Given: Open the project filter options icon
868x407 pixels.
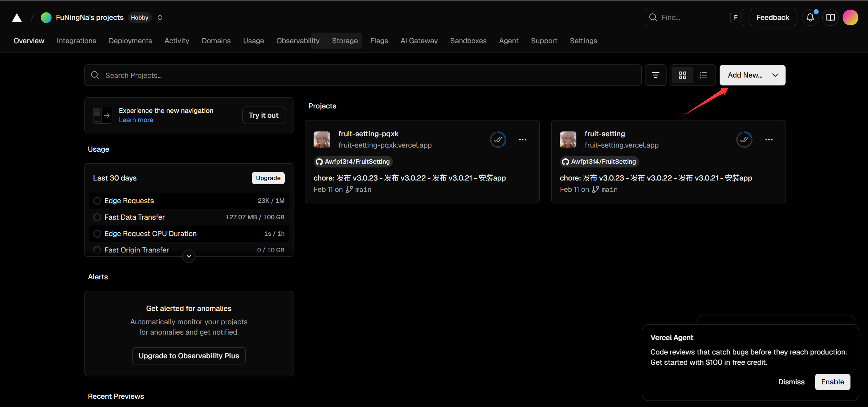Looking at the screenshot, I should [x=655, y=75].
